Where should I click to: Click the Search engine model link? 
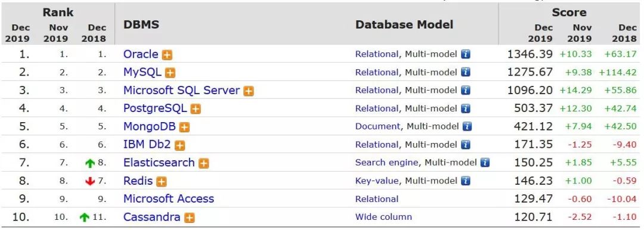387,163
